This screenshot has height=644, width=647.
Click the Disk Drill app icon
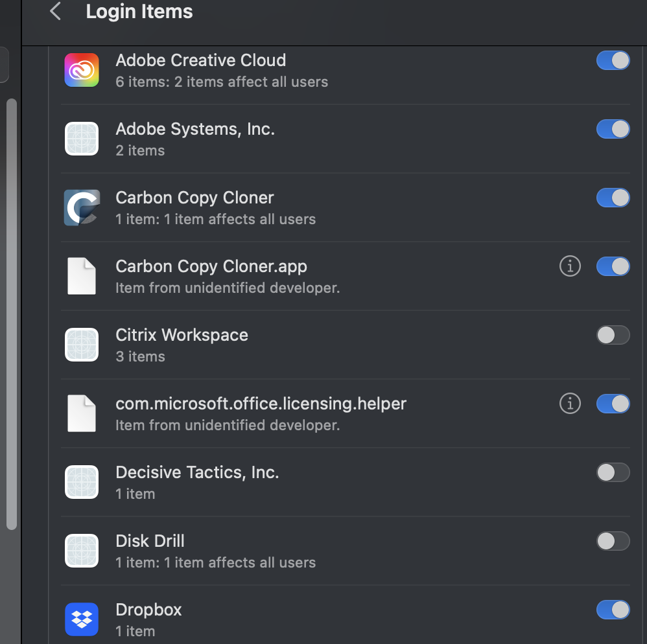pyautogui.click(x=81, y=551)
